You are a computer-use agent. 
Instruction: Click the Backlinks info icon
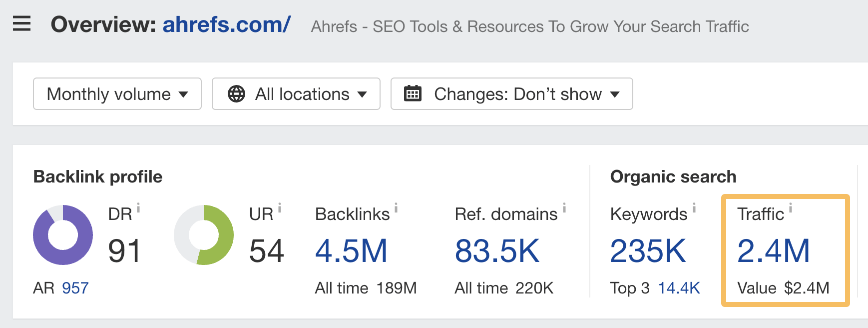[396, 207]
